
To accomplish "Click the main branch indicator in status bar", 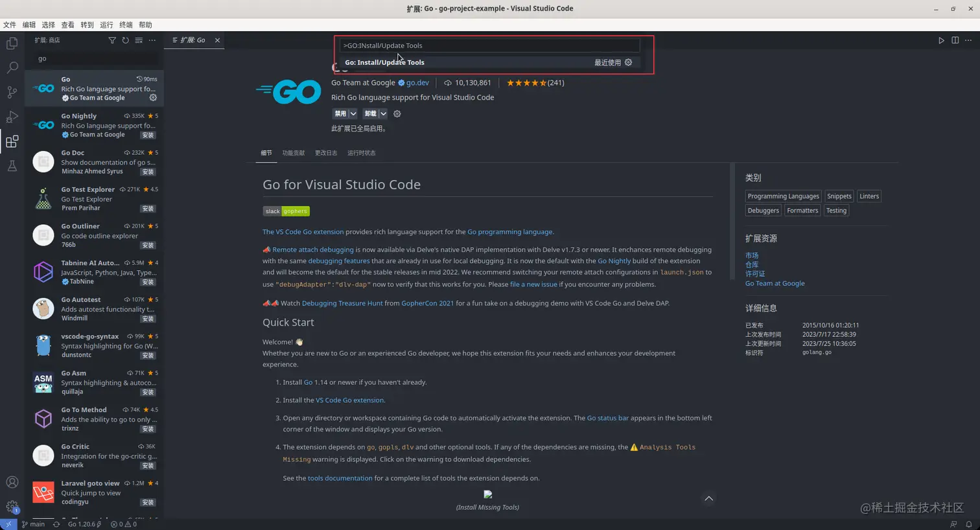I will 32,524.
